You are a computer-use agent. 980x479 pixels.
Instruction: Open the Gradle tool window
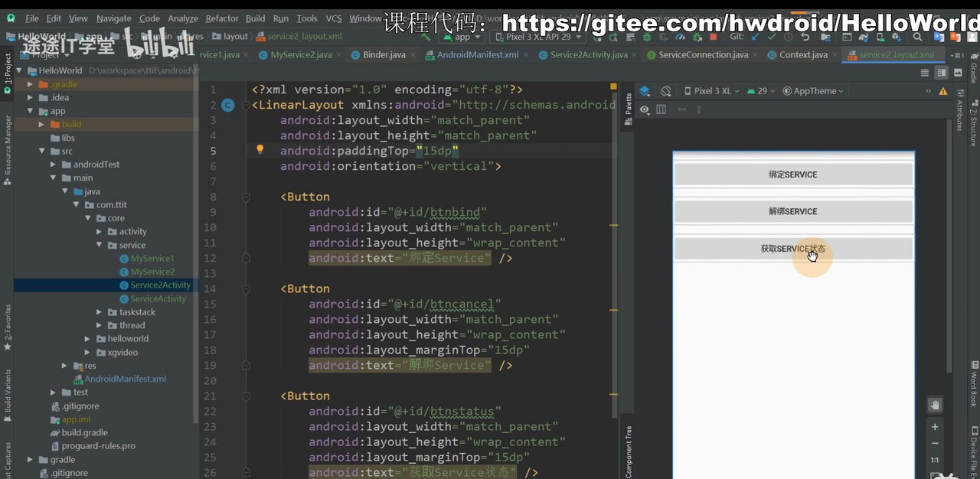(x=974, y=69)
